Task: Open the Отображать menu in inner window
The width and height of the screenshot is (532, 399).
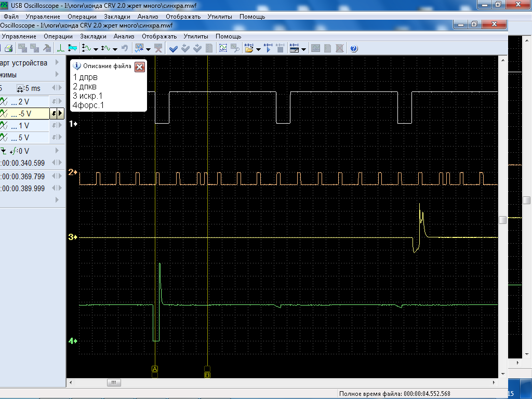Action: coord(159,36)
